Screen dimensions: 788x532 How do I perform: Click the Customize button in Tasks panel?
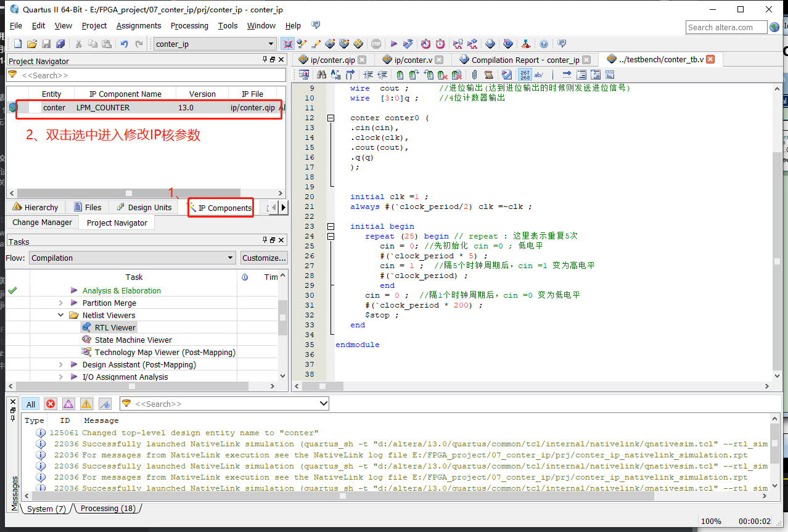pos(264,257)
